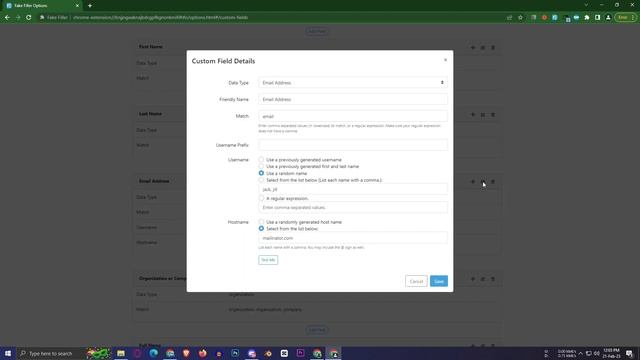Click the Friendly Name input field

[x=353, y=99]
